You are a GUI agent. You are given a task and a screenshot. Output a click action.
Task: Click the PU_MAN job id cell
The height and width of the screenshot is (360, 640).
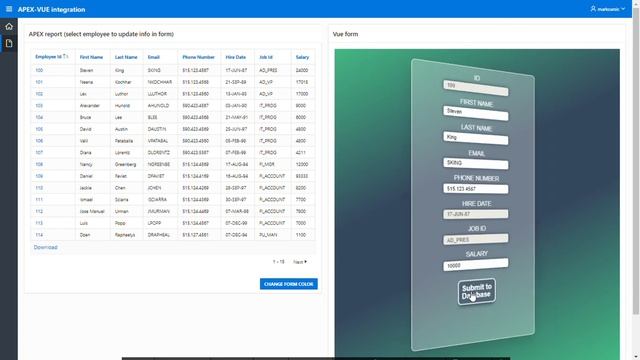coord(268,235)
